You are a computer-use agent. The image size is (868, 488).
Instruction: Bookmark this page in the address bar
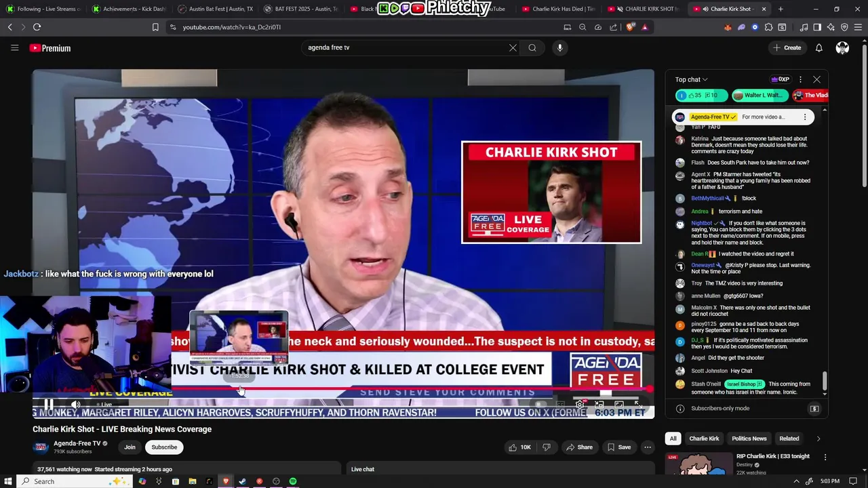click(155, 27)
